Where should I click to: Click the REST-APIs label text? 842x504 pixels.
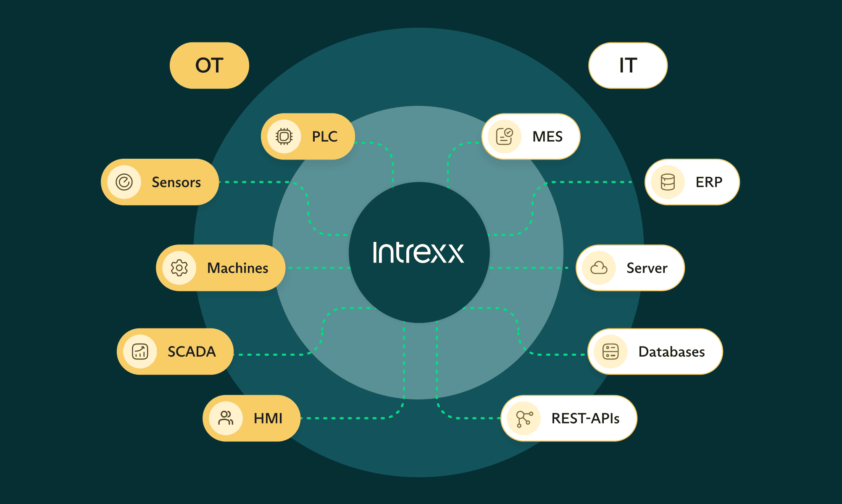(585, 418)
